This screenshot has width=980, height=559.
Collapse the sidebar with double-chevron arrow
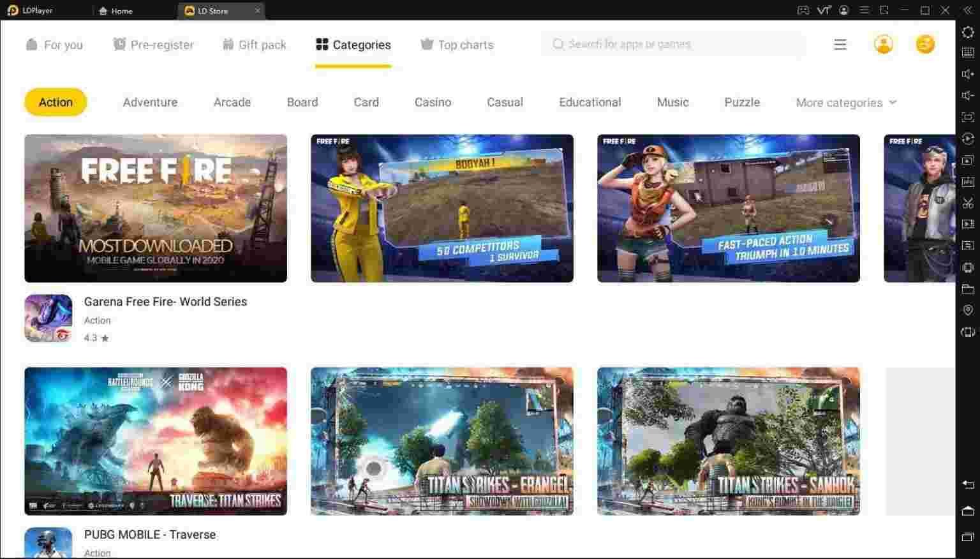pos(967,10)
